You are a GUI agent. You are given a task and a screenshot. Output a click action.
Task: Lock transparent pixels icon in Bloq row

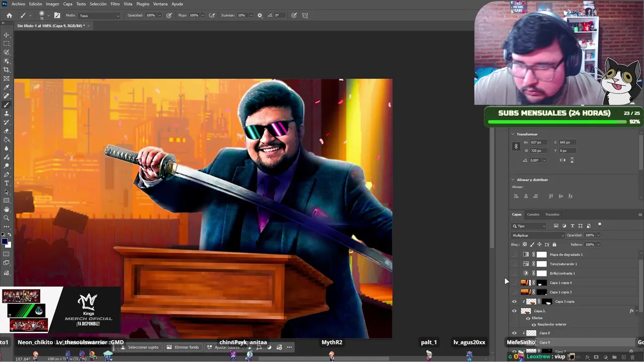tap(525, 244)
